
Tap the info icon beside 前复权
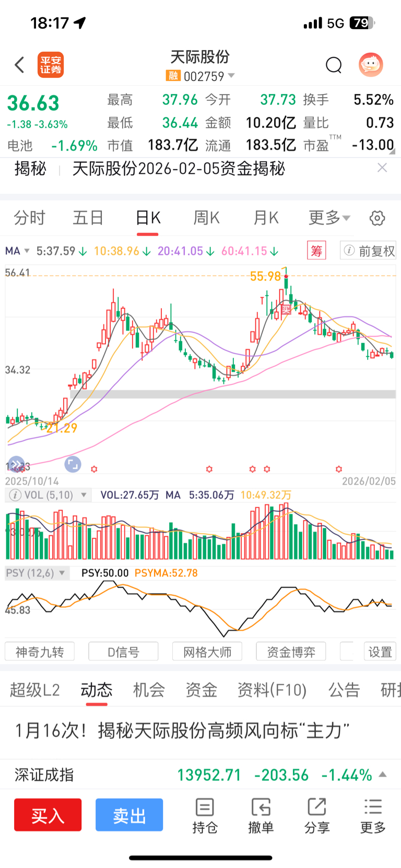click(x=349, y=251)
